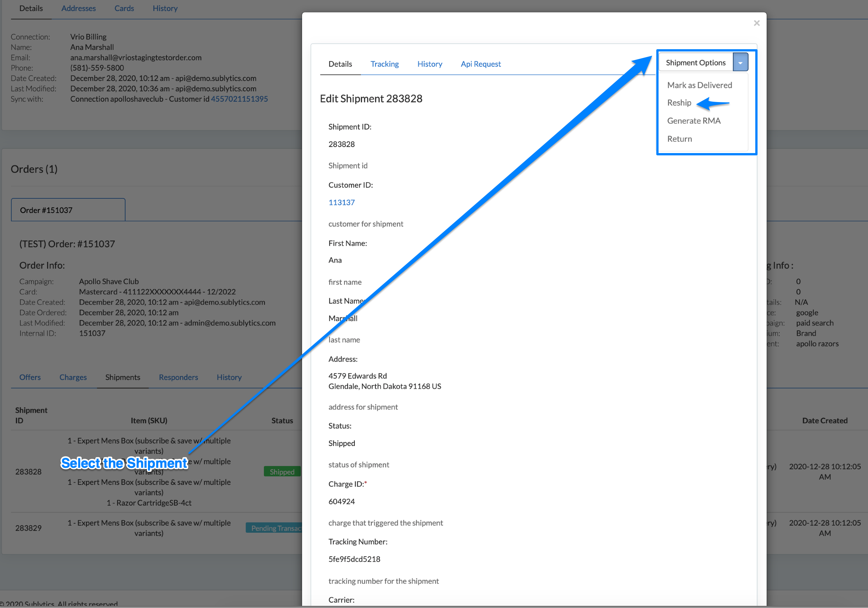Open the order Offers tab
Screen dimensions: 868x608
tap(30, 377)
